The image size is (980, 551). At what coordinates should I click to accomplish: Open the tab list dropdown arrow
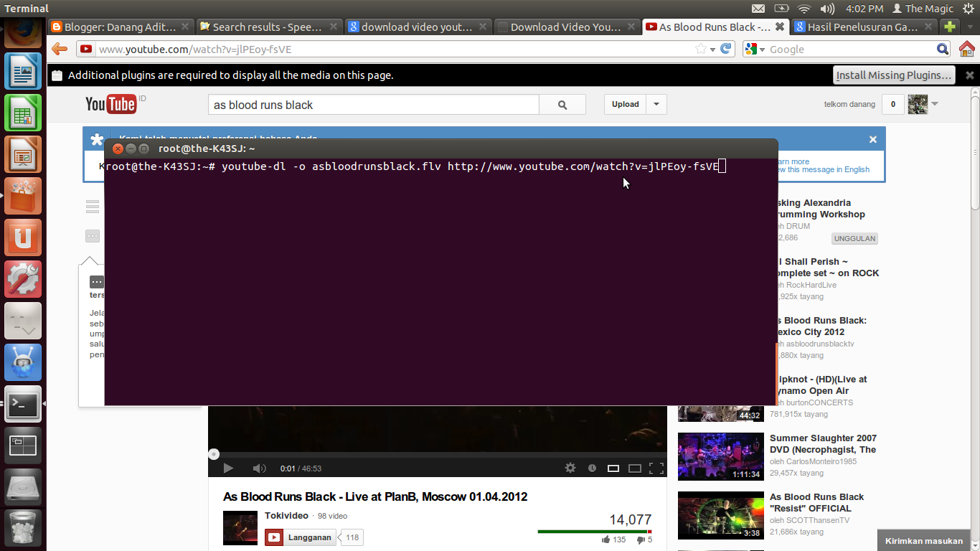click(x=970, y=27)
